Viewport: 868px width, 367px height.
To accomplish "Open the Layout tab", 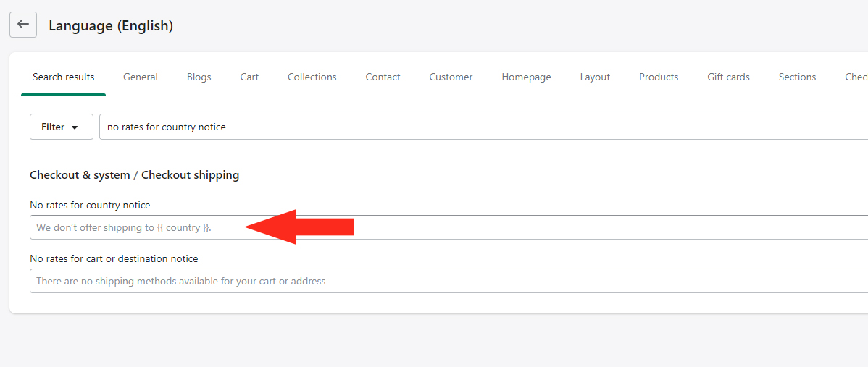I will click(x=595, y=77).
